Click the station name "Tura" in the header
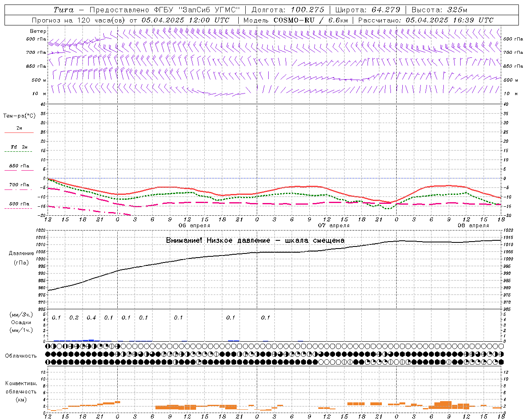 tap(63, 10)
